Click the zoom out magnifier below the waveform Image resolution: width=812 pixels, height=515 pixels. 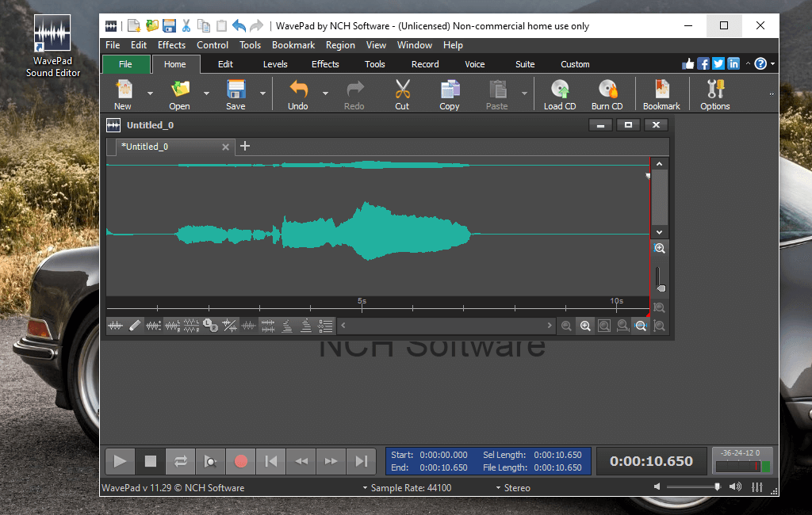tap(566, 326)
